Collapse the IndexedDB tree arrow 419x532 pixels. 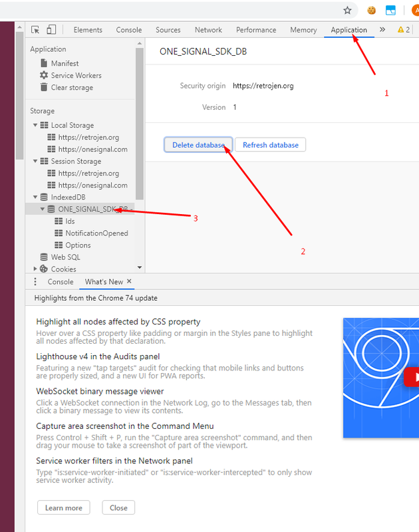point(35,197)
